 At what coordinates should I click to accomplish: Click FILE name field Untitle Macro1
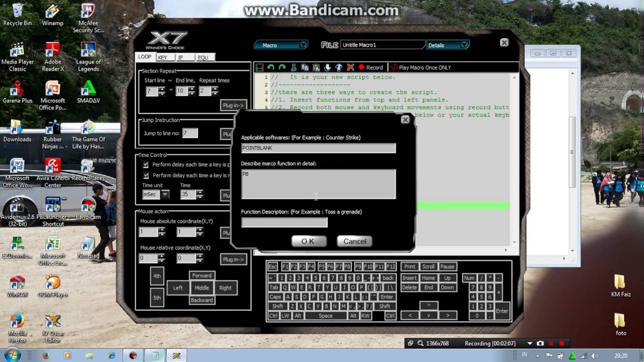[383, 45]
